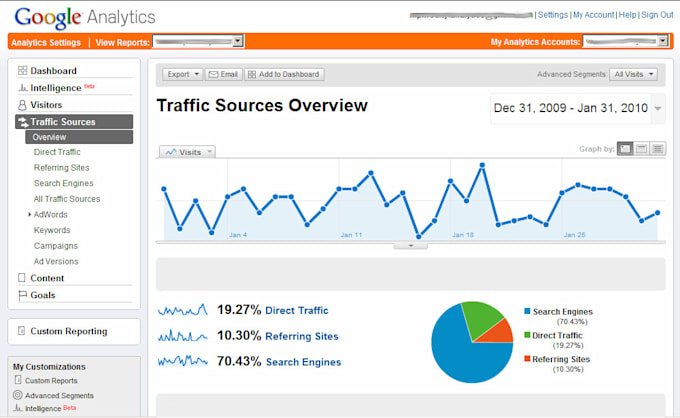The width and height of the screenshot is (680, 418).
Task: Click the blue Search Engines legend swatch
Action: (x=527, y=311)
